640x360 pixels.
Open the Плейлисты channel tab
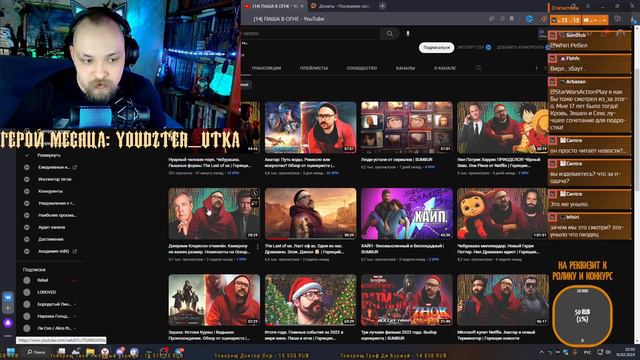pos(314,68)
